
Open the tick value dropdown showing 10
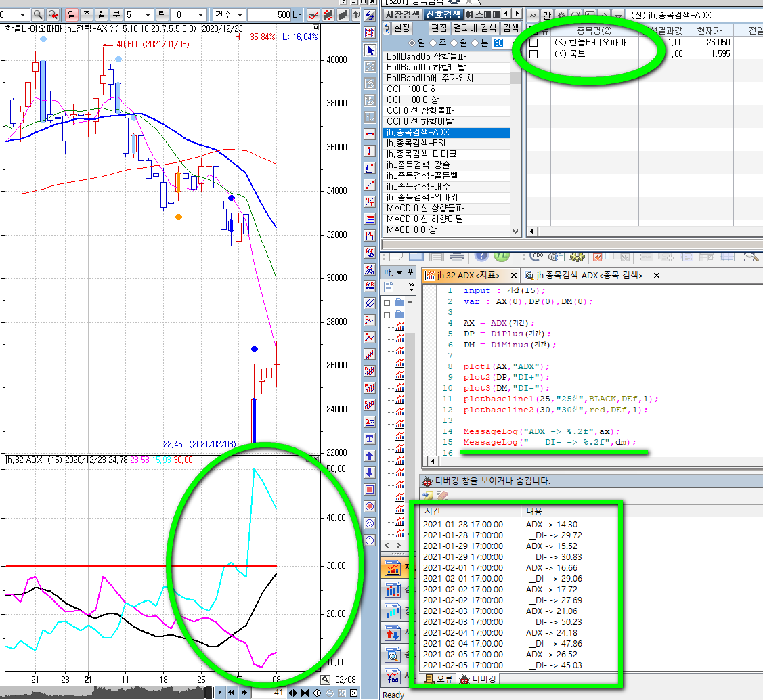(x=200, y=14)
